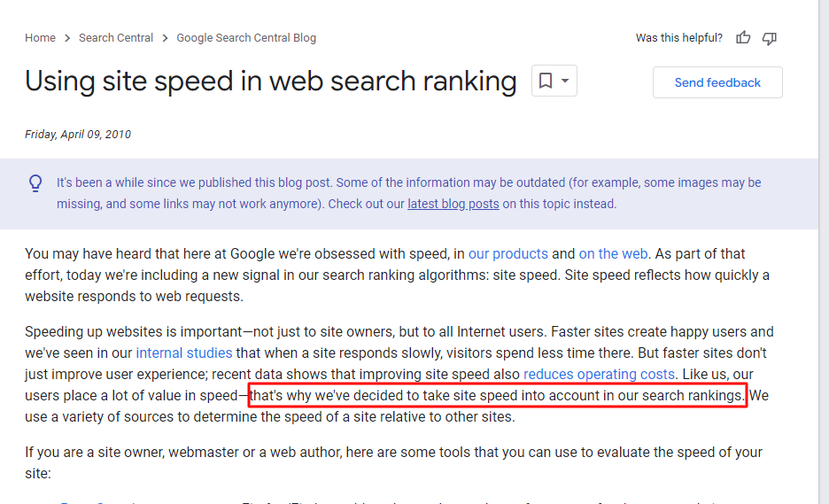The image size is (829, 504).
Task: Click the highlighted sentence about search rankings
Action: point(497,396)
